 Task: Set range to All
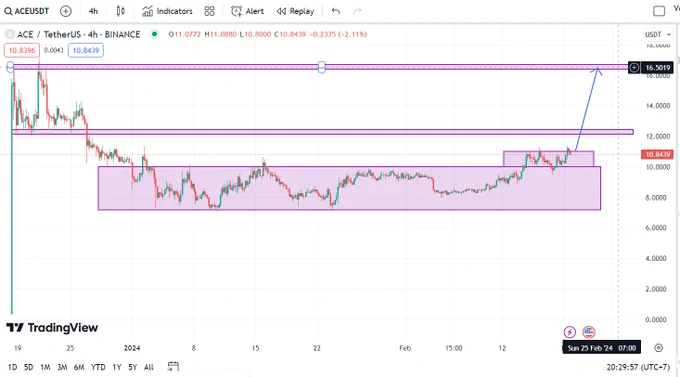[x=149, y=367]
